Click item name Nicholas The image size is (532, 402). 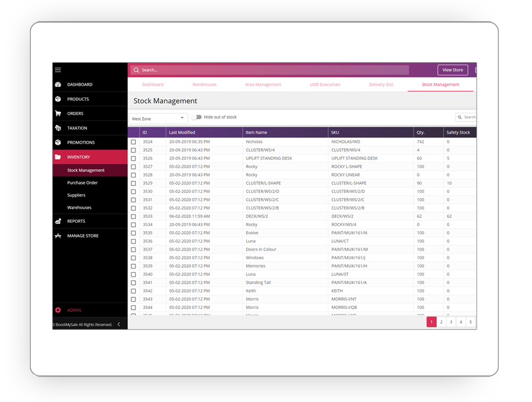254,142
